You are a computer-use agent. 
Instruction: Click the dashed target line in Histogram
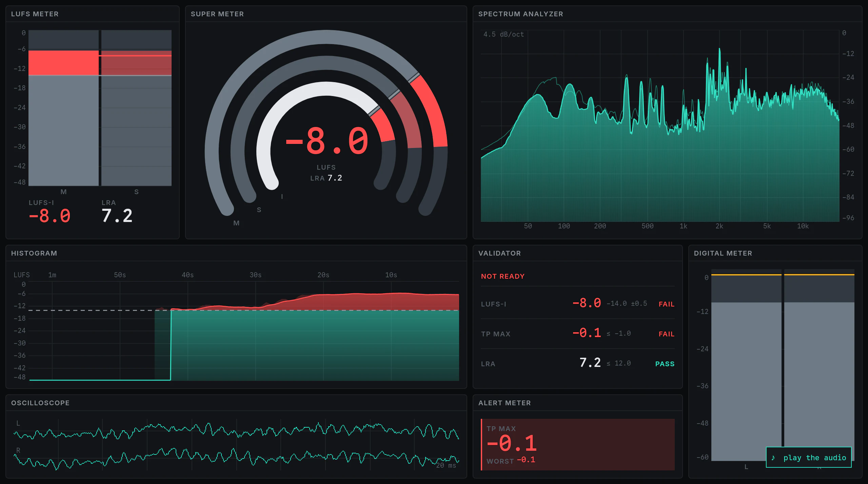pyautogui.click(x=243, y=310)
